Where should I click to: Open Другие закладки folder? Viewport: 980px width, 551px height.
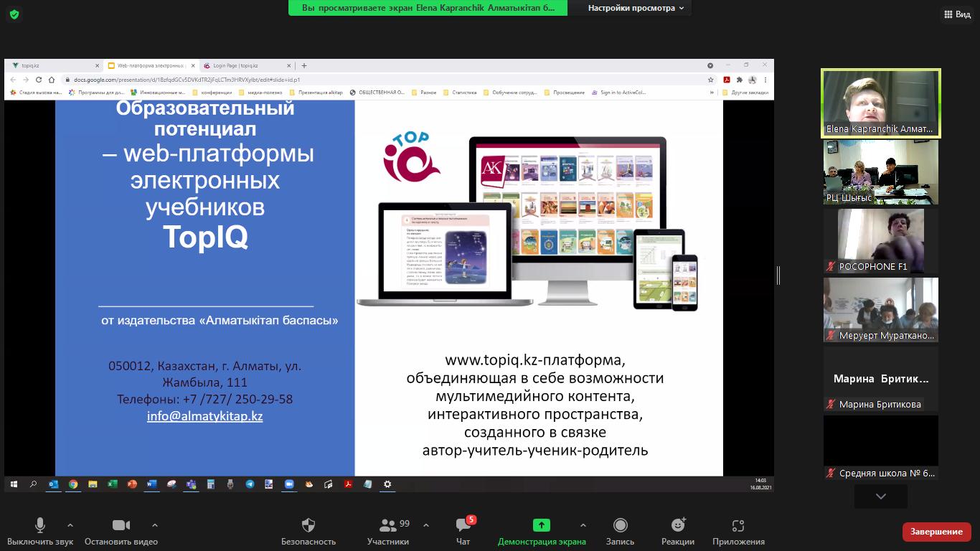click(x=745, y=92)
